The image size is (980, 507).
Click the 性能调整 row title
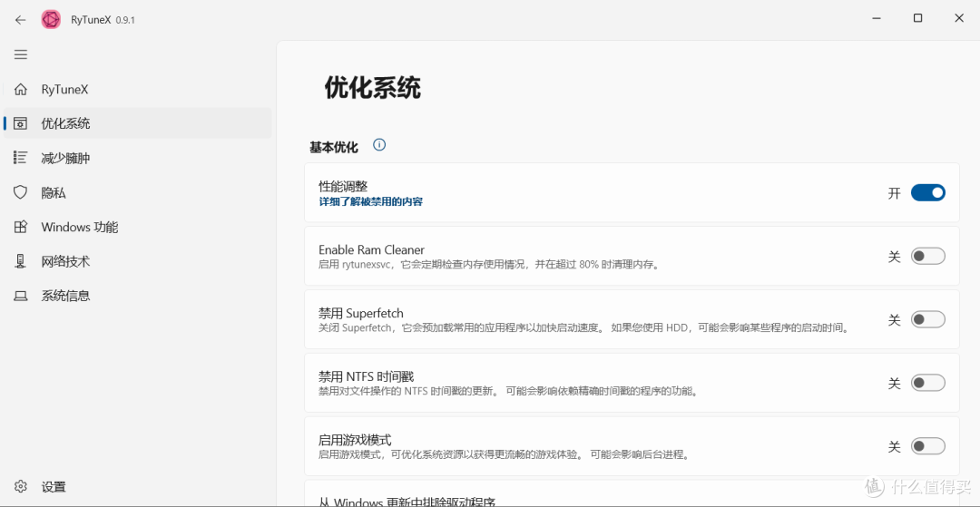click(342, 186)
